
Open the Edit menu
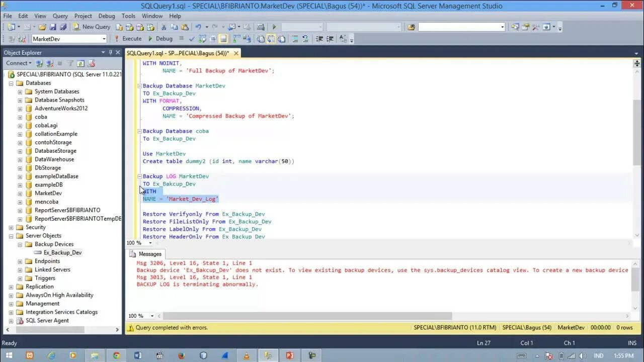[23, 16]
